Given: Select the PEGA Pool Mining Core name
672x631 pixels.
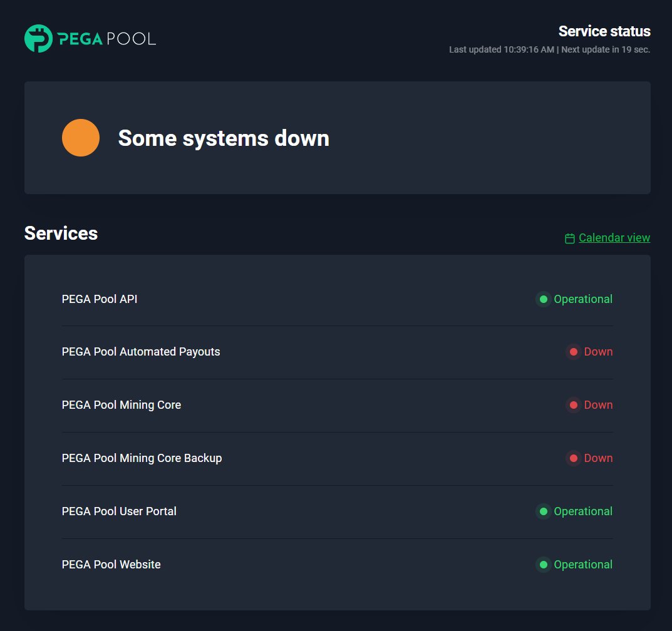Looking at the screenshot, I should 121,405.
